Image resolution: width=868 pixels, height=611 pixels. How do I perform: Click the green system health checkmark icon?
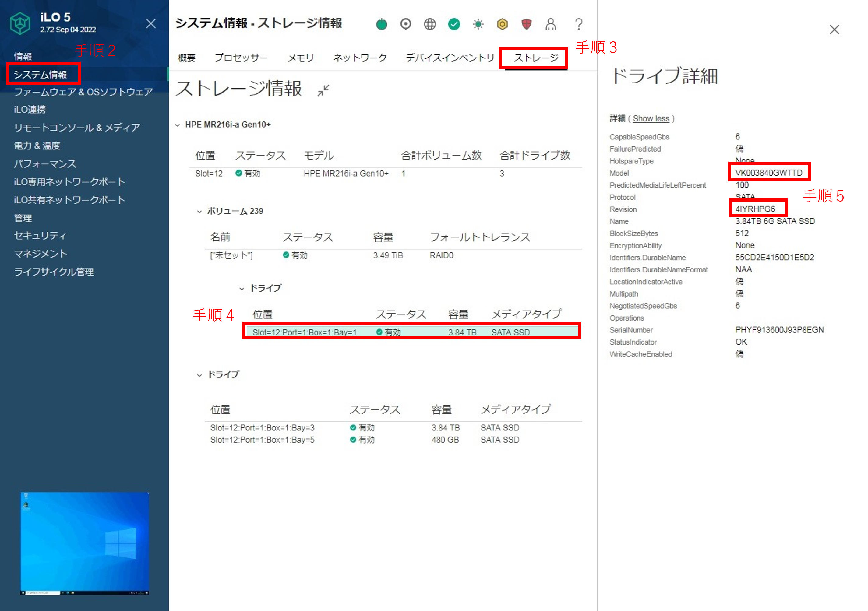click(x=454, y=24)
